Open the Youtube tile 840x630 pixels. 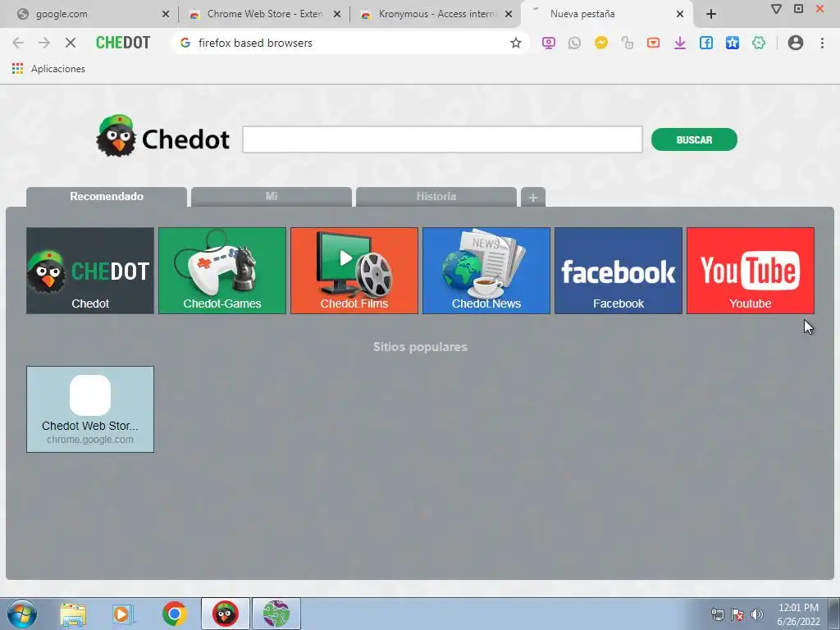[x=751, y=271]
